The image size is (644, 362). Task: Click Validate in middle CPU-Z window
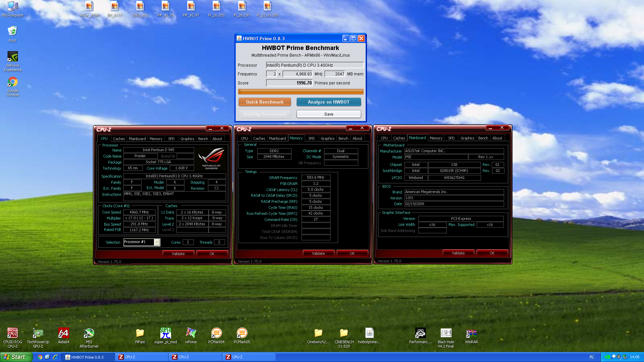(x=318, y=253)
